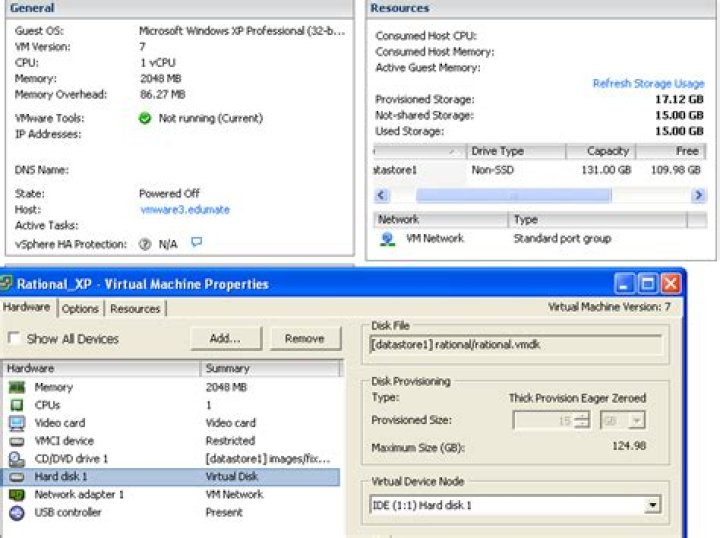Click the 'Non-SSD' drive type cell

pyautogui.click(x=492, y=170)
